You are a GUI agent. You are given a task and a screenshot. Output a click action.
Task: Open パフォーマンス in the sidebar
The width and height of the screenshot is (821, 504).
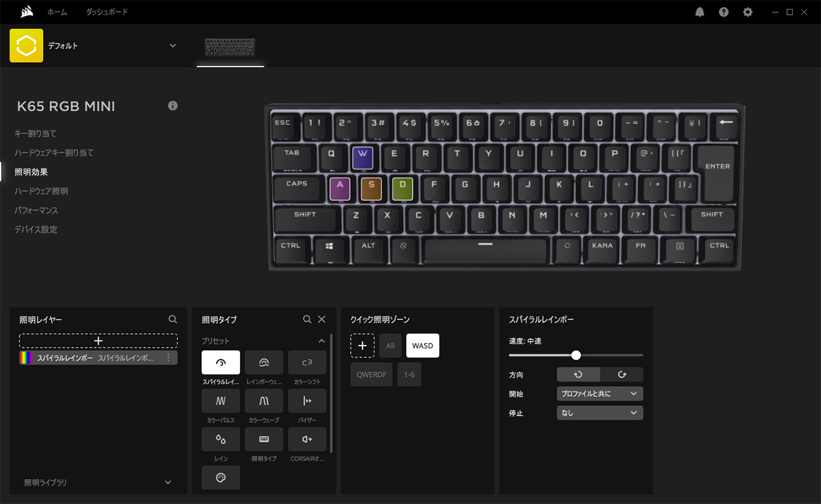point(37,210)
